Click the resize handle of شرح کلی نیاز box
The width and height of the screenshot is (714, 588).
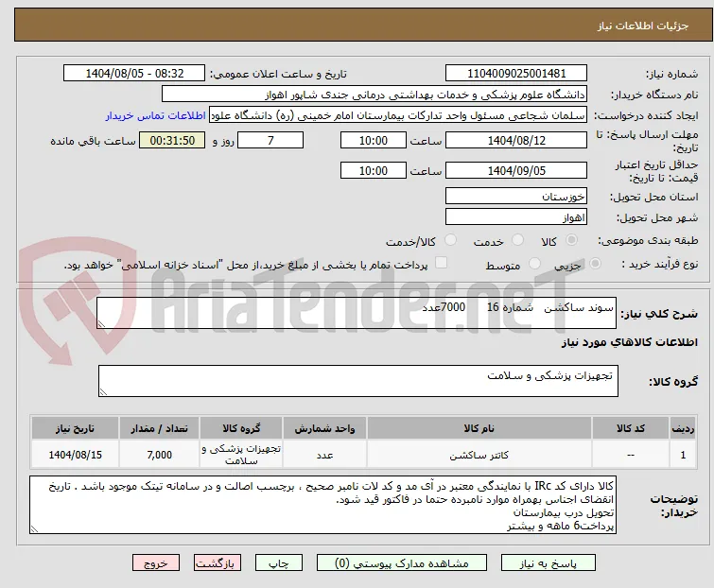(x=101, y=324)
